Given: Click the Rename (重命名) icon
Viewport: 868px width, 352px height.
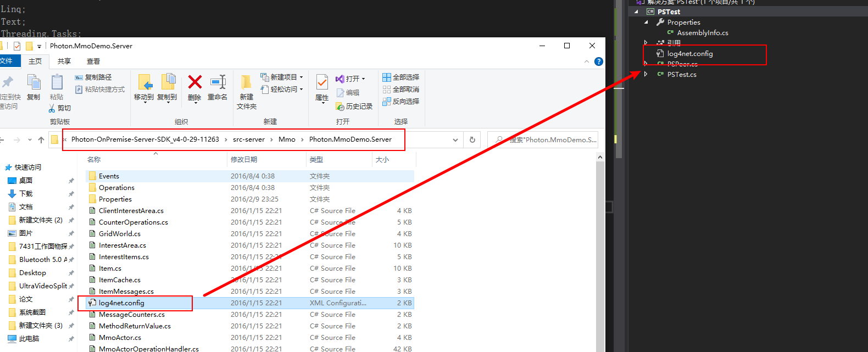Looking at the screenshot, I should 218,82.
